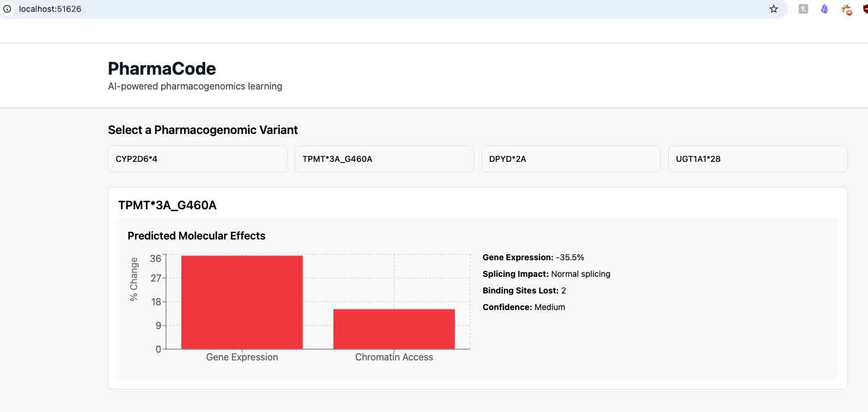Click the Gene Expression axis label
This screenshot has width=868, height=412.
point(242,357)
